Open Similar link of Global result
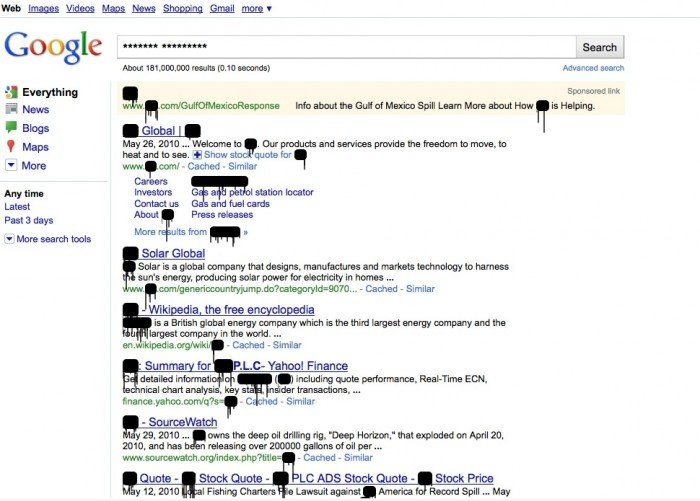 [x=242, y=166]
